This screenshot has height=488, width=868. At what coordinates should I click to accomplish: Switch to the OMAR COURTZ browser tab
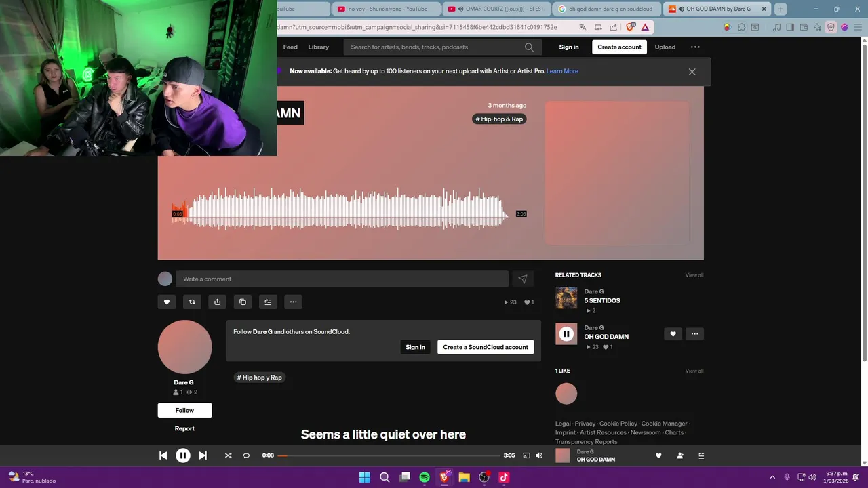click(x=496, y=9)
